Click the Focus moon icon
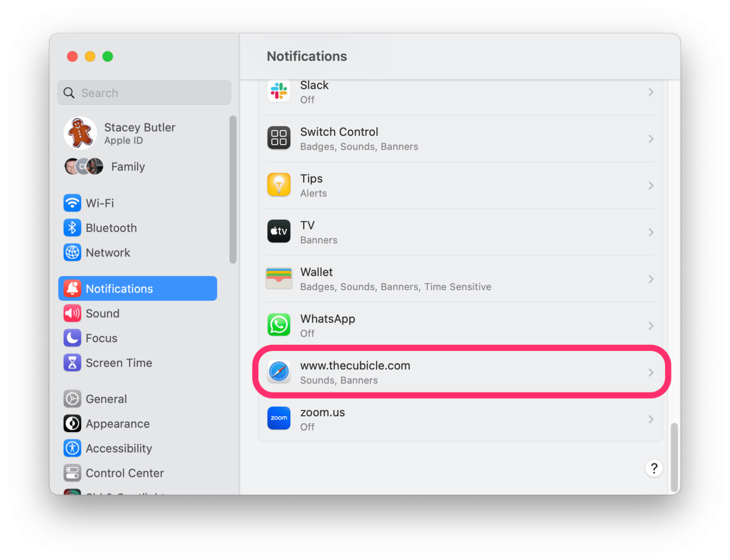 pyautogui.click(x=72, y=338)
